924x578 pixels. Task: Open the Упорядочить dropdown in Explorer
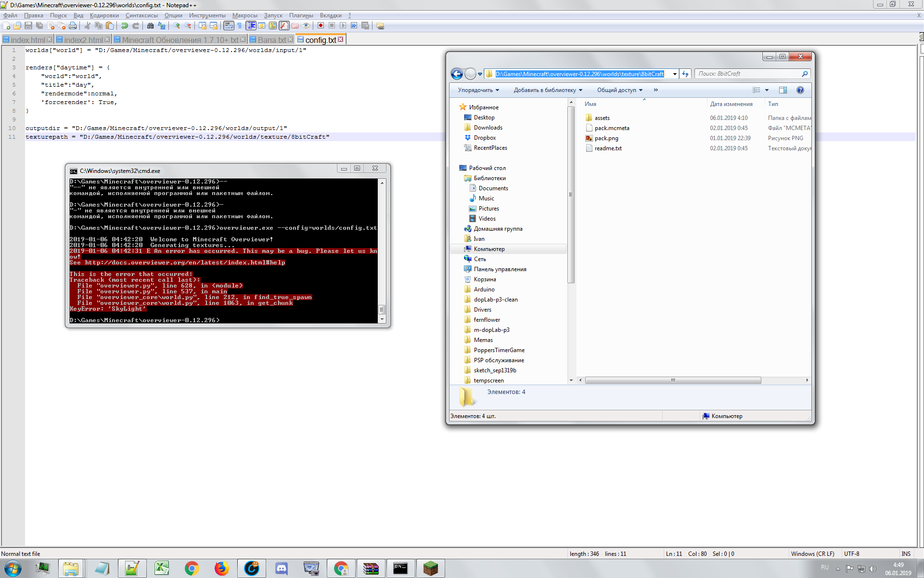click(478, 90)
